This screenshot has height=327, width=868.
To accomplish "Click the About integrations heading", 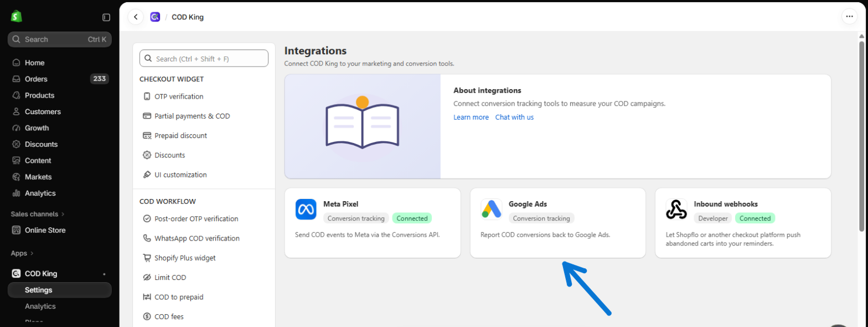I will pos(487,90).
